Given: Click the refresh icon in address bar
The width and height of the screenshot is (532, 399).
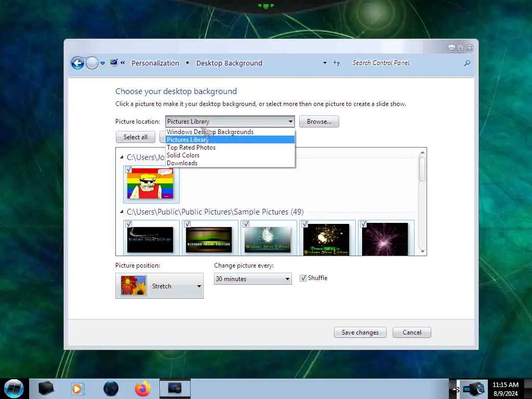Looking at the screenshot, I should (x=336, y=63).
